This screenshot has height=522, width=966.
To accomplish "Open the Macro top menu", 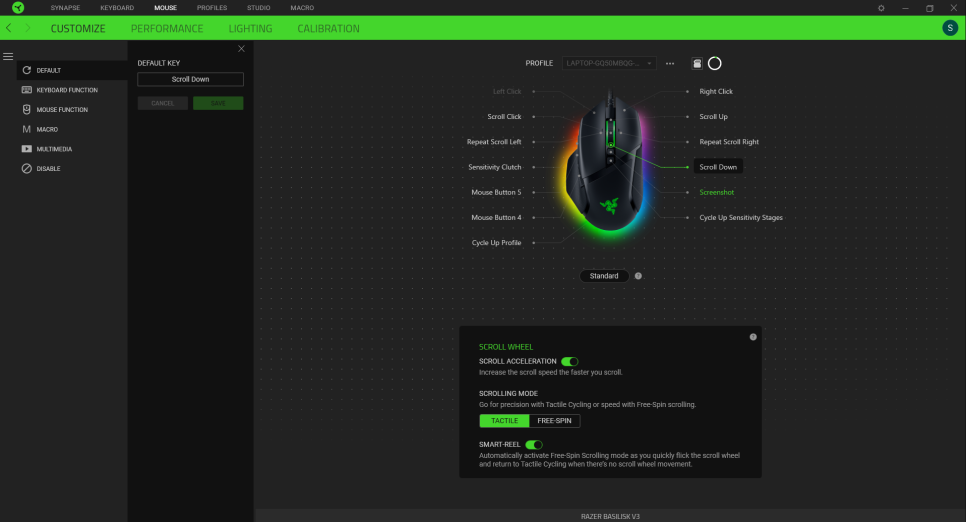I will coord(302,8).
